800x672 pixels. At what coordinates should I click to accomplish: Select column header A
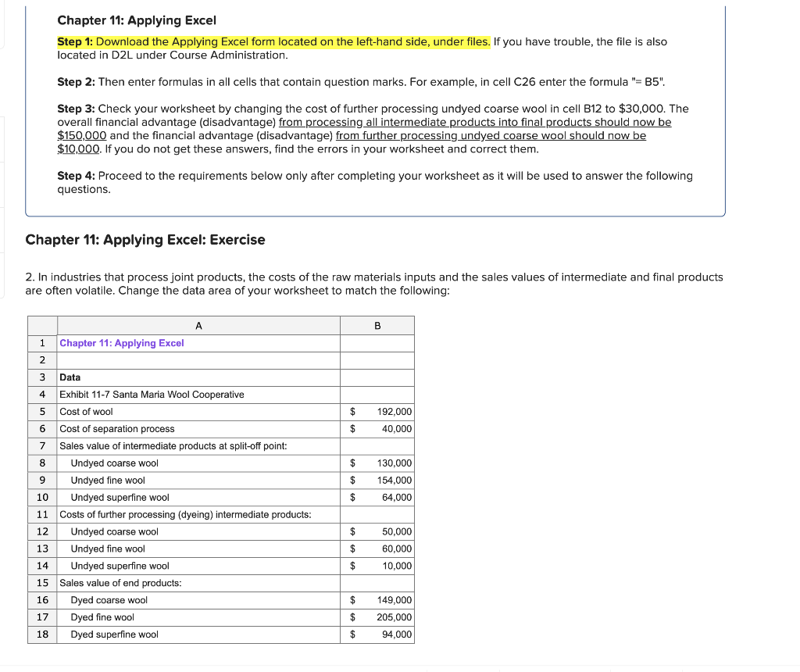(x=198, y=325)
